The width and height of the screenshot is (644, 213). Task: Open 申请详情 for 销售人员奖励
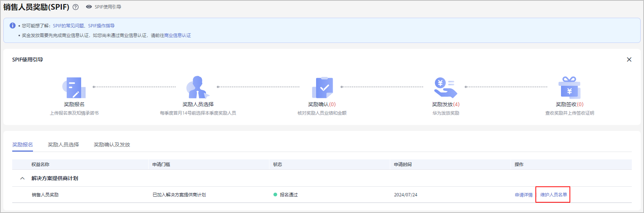tap(524, 195)
